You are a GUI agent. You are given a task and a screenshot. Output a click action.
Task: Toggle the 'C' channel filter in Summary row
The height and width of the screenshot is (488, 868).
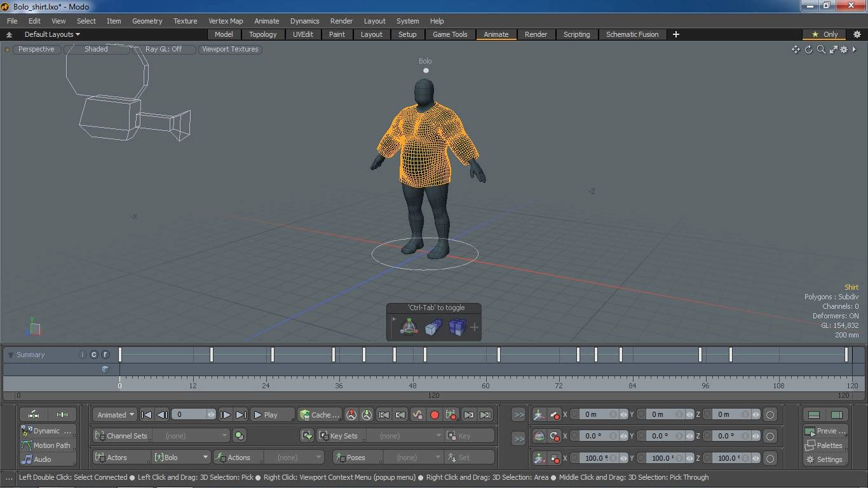(93, 355)
